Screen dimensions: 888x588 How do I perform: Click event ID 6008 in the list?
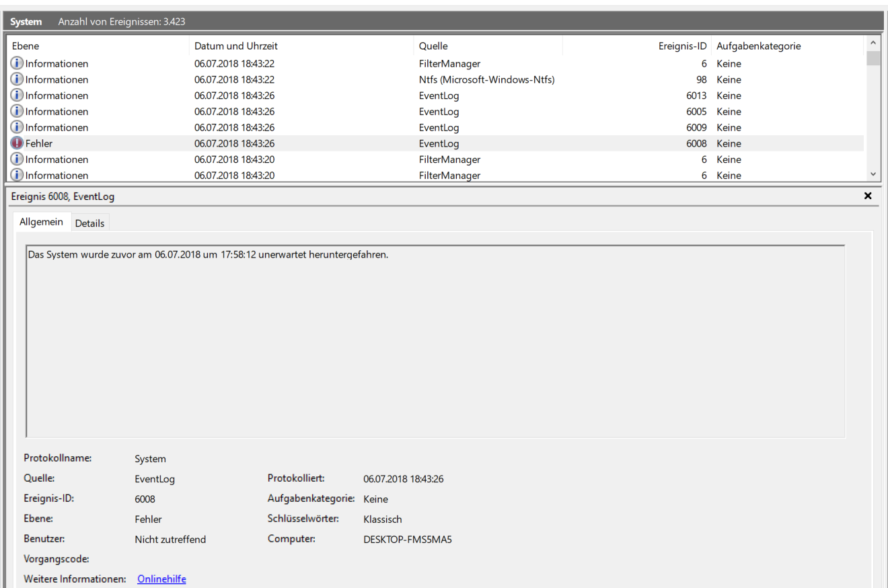696,143
